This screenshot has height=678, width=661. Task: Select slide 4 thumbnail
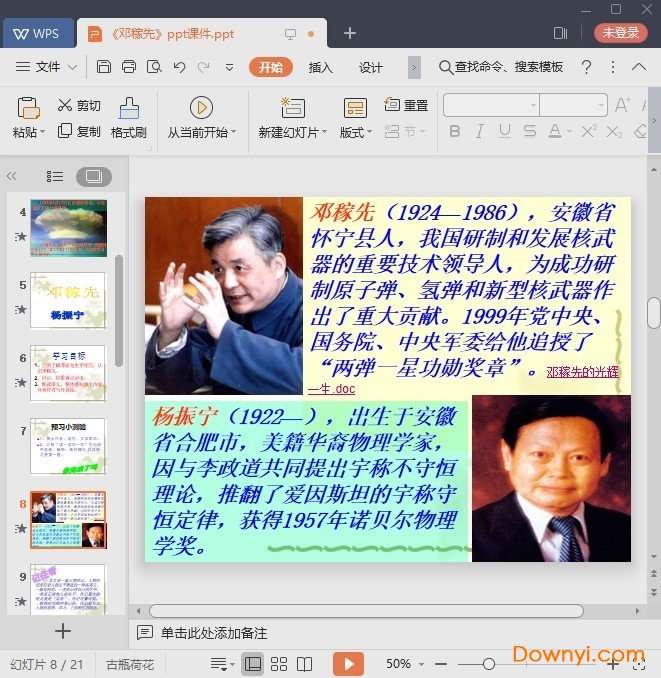point(68,228)
